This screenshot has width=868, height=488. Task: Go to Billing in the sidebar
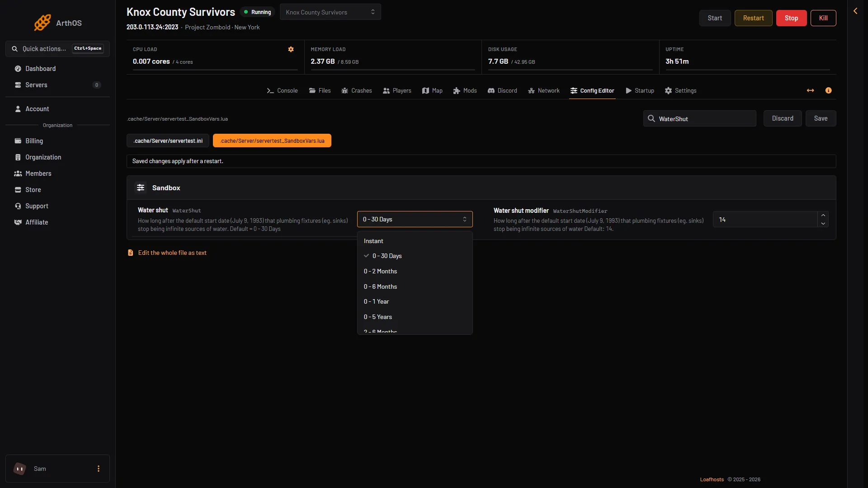click(x=57, y=141)
